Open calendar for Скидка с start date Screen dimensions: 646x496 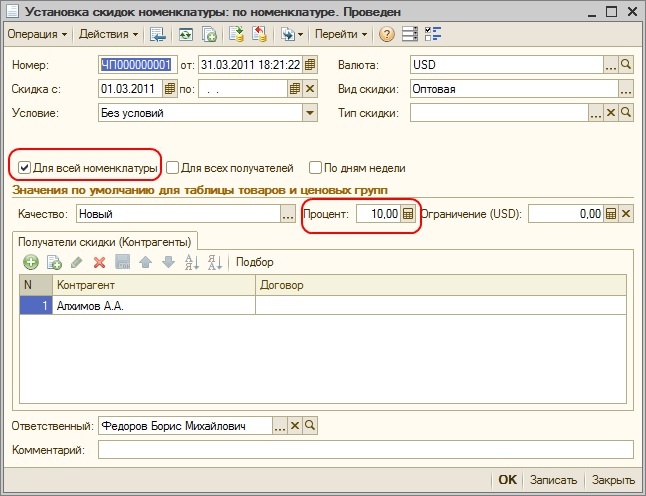[169, 89]
